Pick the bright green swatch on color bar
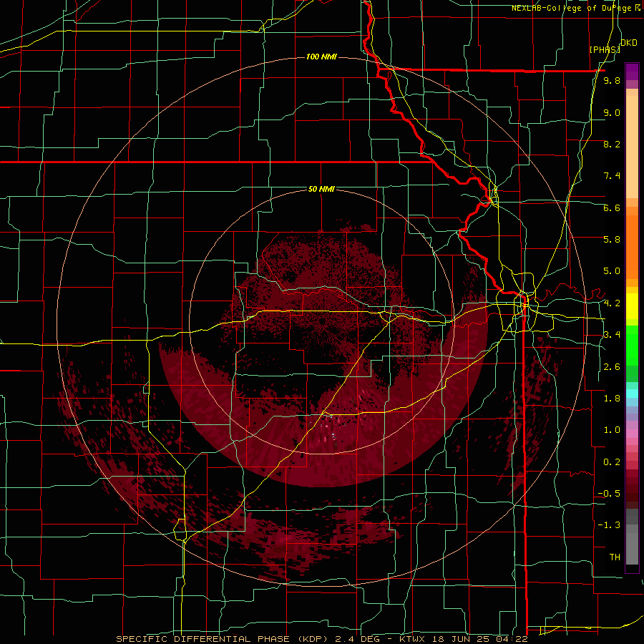This screenshot has height=644, width=644. pyautogui.click(x=632, y=345)
